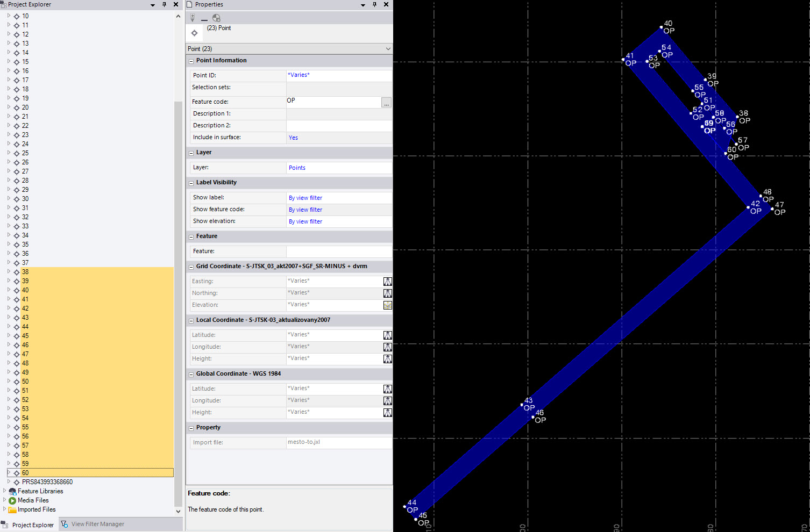Image resolution: width=810 pixels, height=532 pixels.
Task: Click the yellow surface icon beside the Elevation field
Action: point(387,305)
